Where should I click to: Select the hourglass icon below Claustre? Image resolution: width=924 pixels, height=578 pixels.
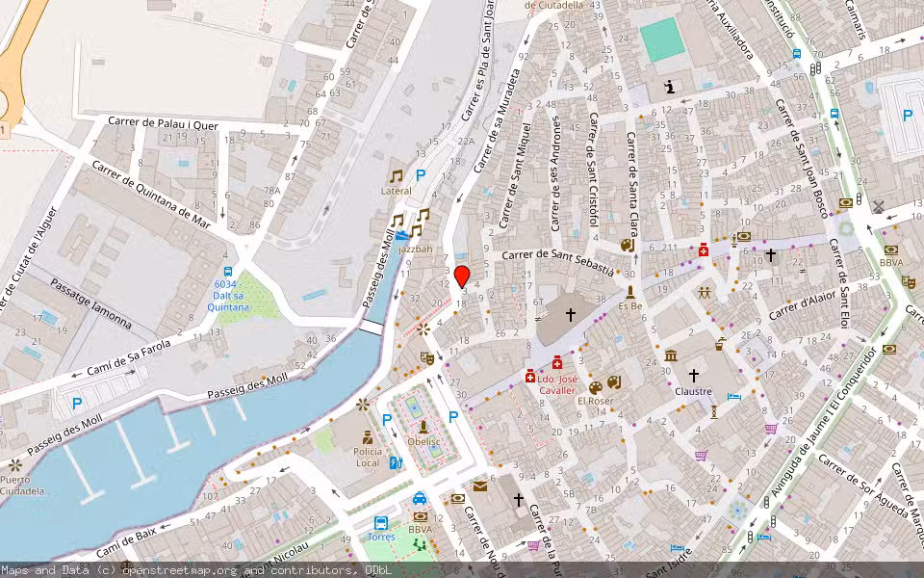click(713, 411)
